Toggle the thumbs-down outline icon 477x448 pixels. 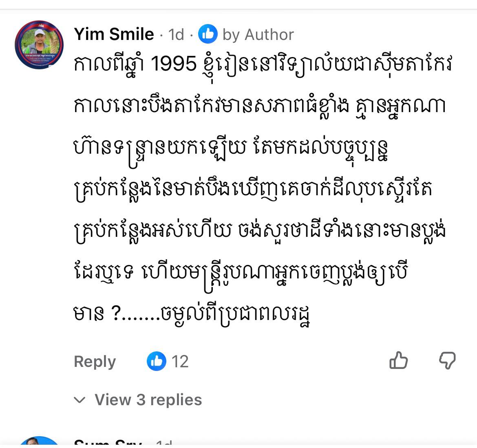[x=447, y=361]
